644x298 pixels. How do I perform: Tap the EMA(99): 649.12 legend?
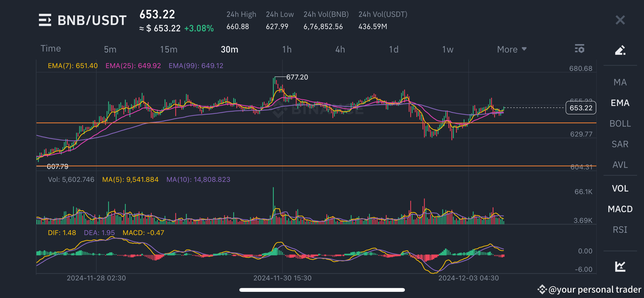click(x=196, y=66)
